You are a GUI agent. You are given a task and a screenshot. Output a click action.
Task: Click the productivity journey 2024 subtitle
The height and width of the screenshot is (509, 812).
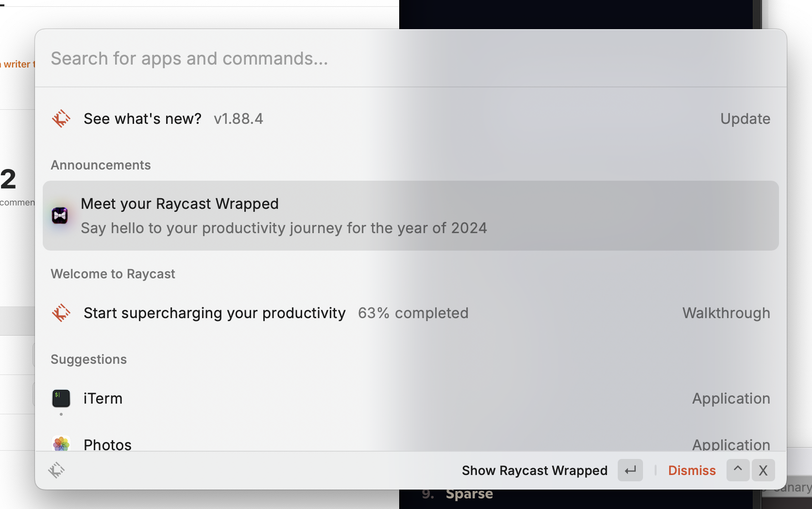pos(284,228)
